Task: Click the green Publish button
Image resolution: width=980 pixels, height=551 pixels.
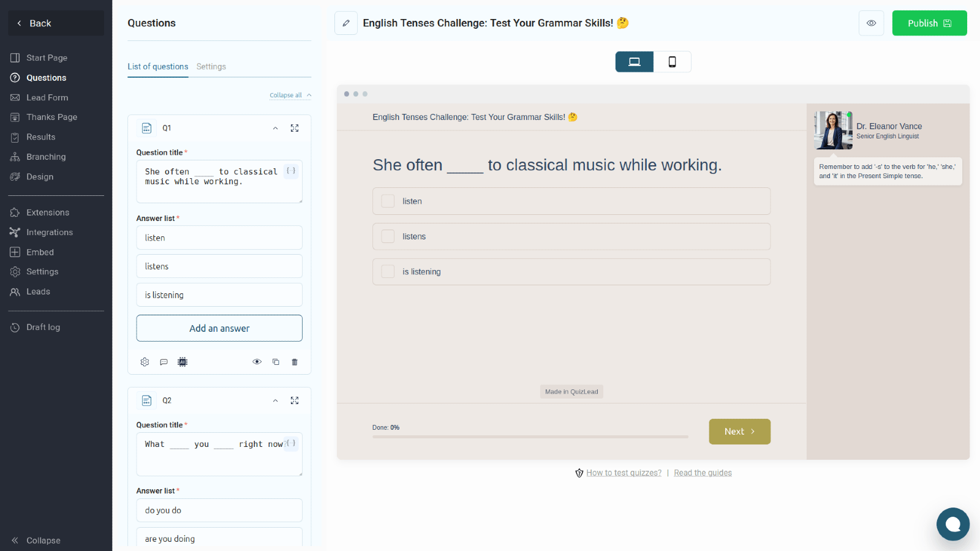Action: [929, 23]
